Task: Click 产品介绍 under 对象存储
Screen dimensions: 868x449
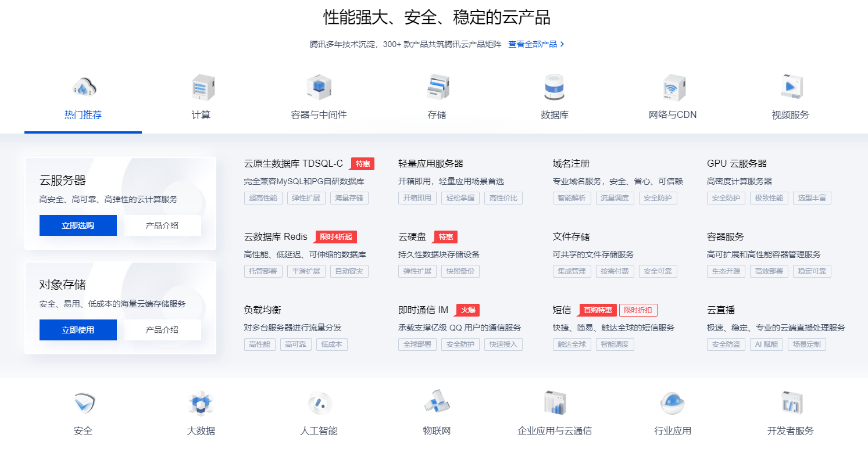Action: (x=162, y=330)
